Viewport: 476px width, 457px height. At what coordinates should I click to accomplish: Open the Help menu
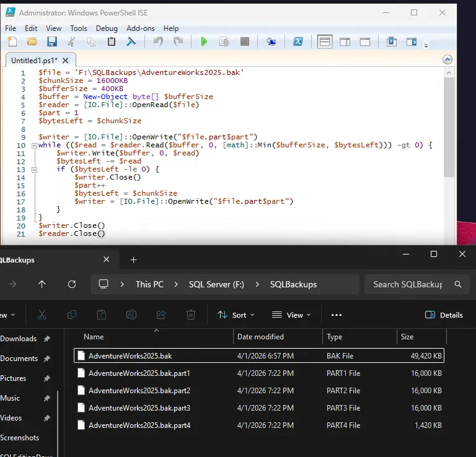(x=171, y=28)
